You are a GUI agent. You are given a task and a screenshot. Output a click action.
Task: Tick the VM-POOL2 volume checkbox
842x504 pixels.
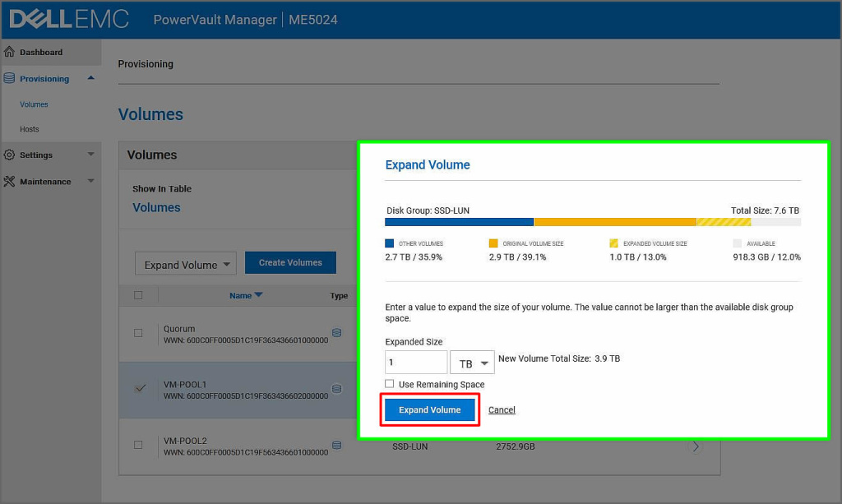click(x=138, y=445)
